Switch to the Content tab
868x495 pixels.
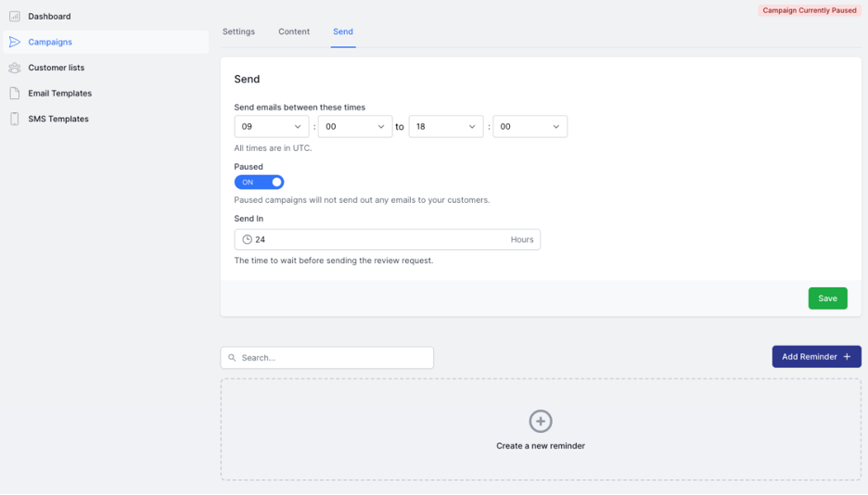coord(294,32)
